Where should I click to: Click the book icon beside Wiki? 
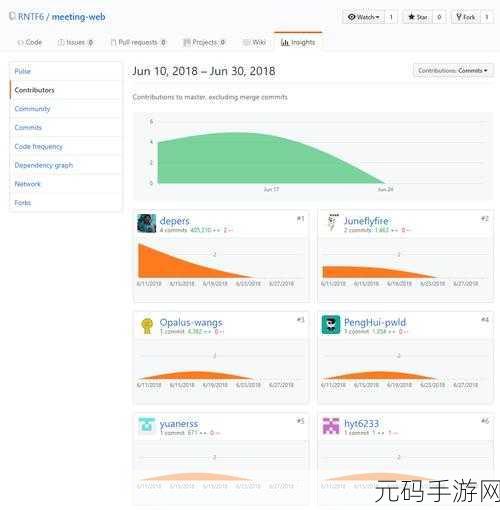tap(247, 42)
